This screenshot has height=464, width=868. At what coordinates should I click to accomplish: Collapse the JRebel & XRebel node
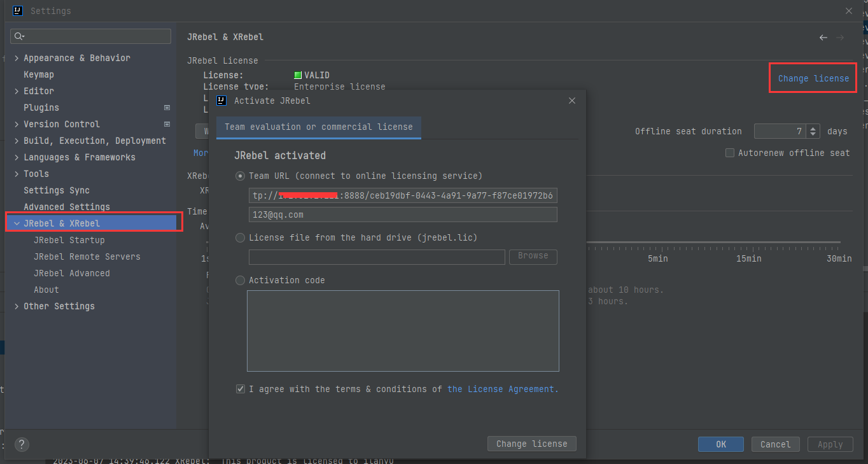tap(17, 223)
